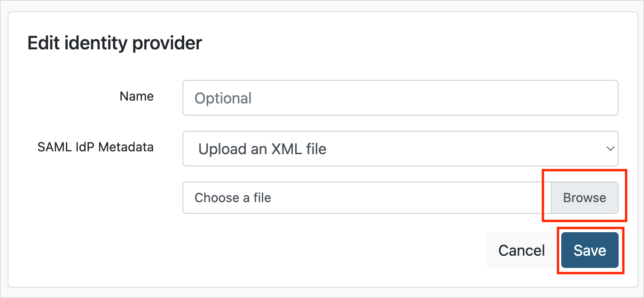The image size is (644, 298).
Task: Click the placeholder text 'Optional'
Action: (x=223, y=98)
